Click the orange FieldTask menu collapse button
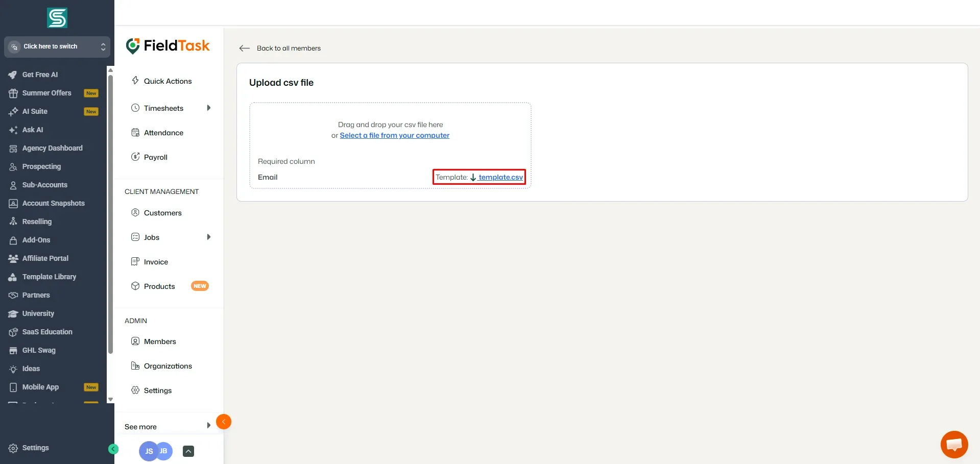The image size is (980, 464). coord(224,422)
